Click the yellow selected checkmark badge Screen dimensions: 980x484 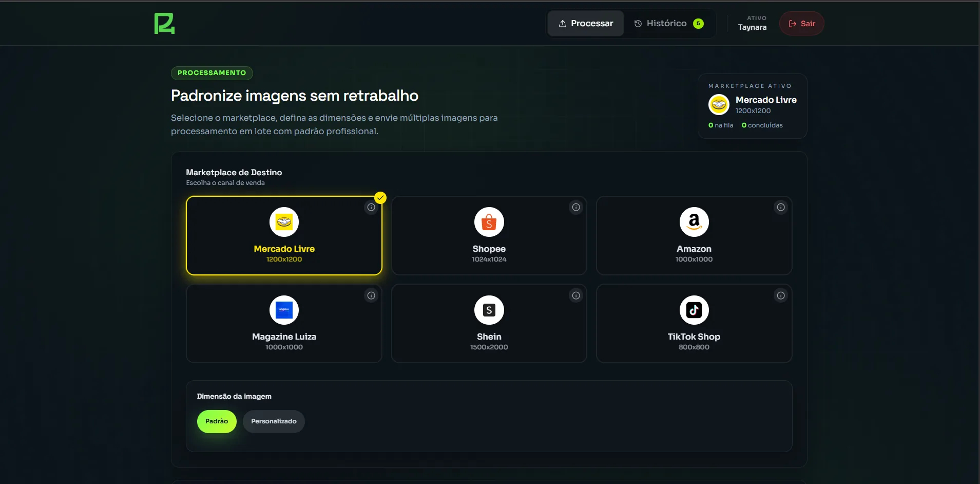pos(380,198)
